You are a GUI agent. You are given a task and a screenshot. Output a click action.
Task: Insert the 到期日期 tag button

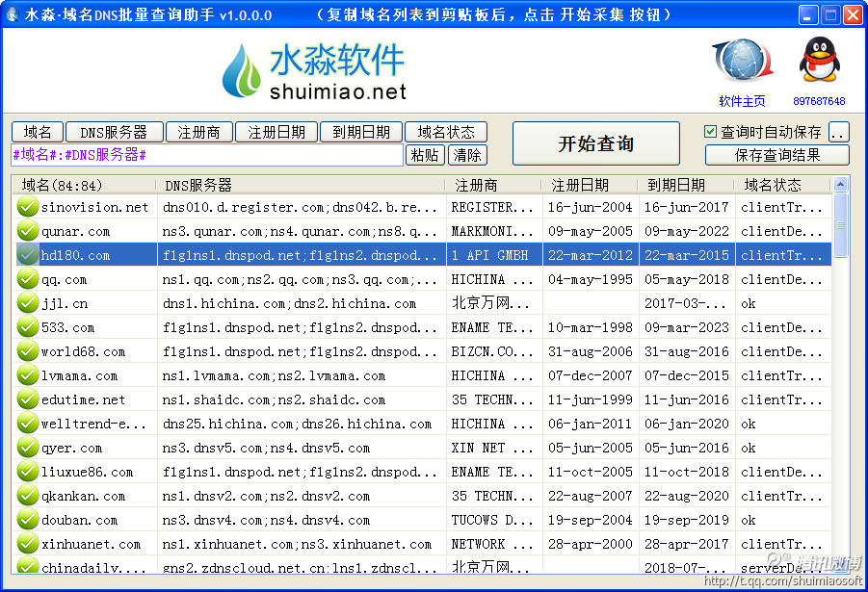pos(361,132)
